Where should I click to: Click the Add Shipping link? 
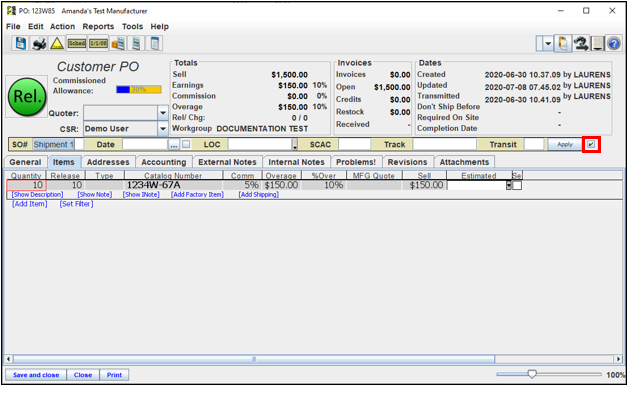[258, 195]
